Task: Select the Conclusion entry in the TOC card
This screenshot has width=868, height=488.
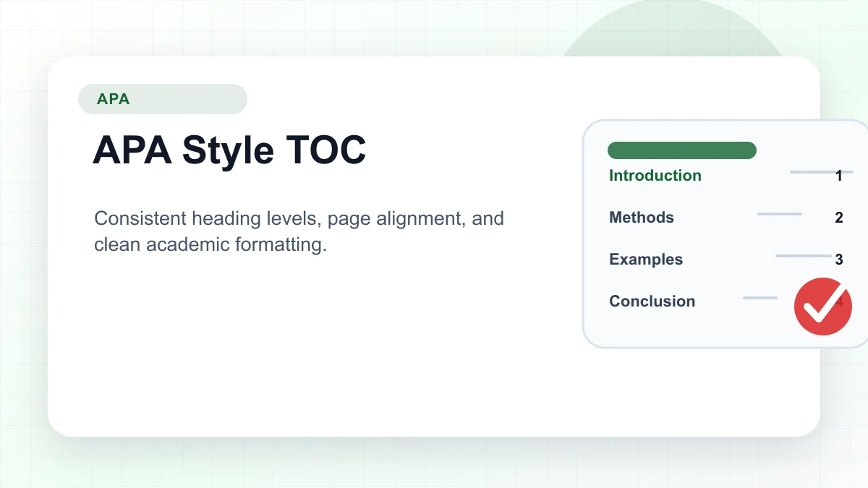Action: [652, 301]
